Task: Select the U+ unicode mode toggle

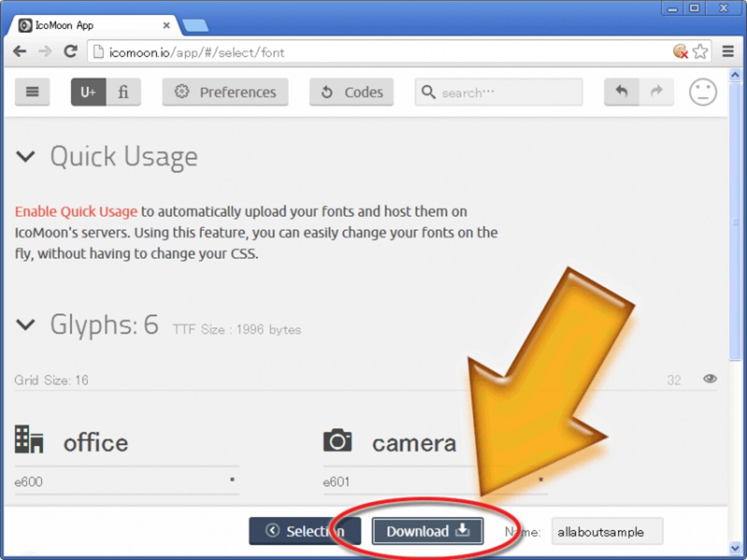Action: (88, 92)
